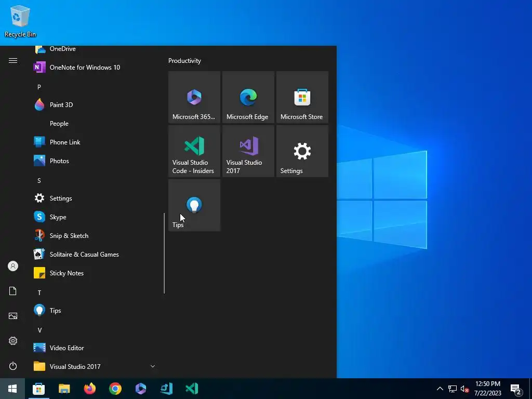Screen dimensions: 532x399
Task: Open People from the app list
Action: 95,124
